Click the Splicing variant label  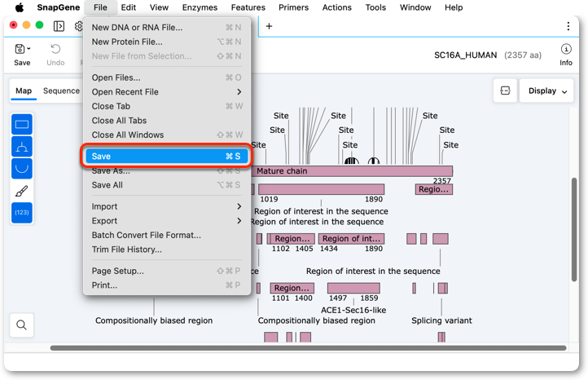[441, 320]
